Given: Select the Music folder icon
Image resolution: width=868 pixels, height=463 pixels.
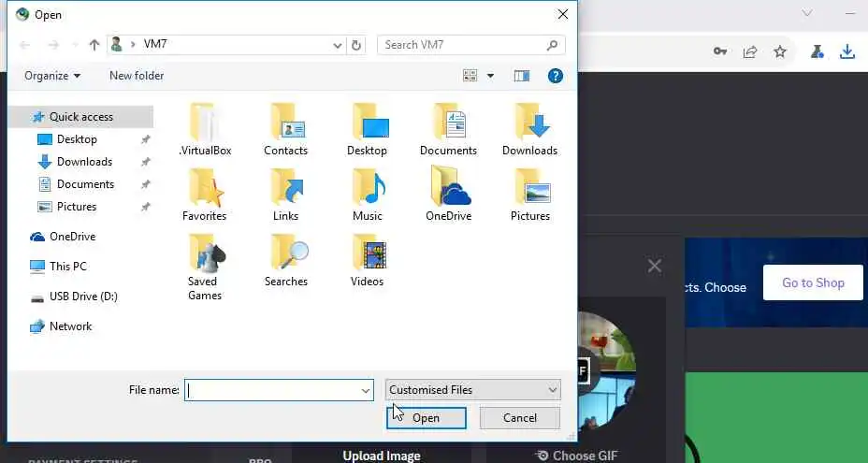Looking at the screenshot, I should [x=367, y=195].
